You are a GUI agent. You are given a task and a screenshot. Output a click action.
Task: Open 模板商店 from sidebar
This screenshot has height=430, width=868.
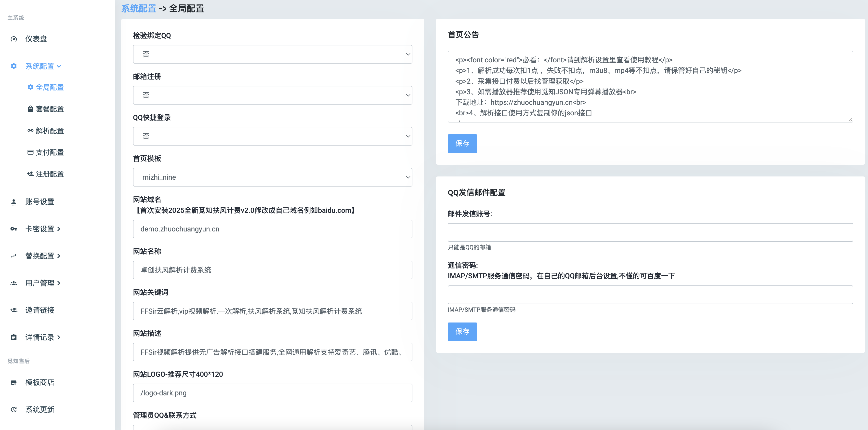(x=40, y=382)
